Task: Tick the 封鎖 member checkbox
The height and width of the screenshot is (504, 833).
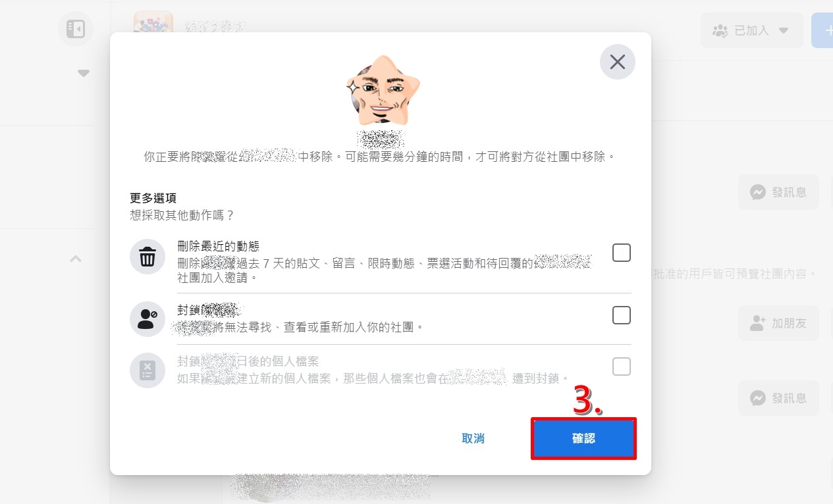Action: (x=622, y=315)
